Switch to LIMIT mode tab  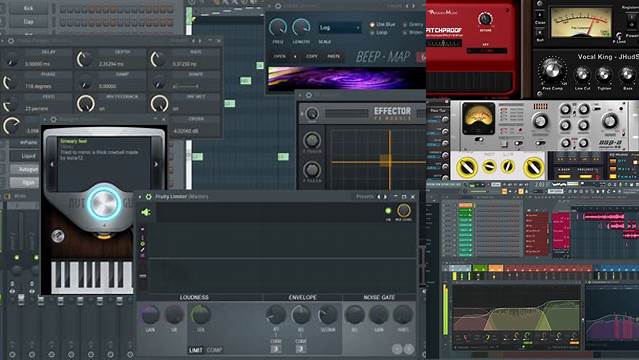coord(196,350)
